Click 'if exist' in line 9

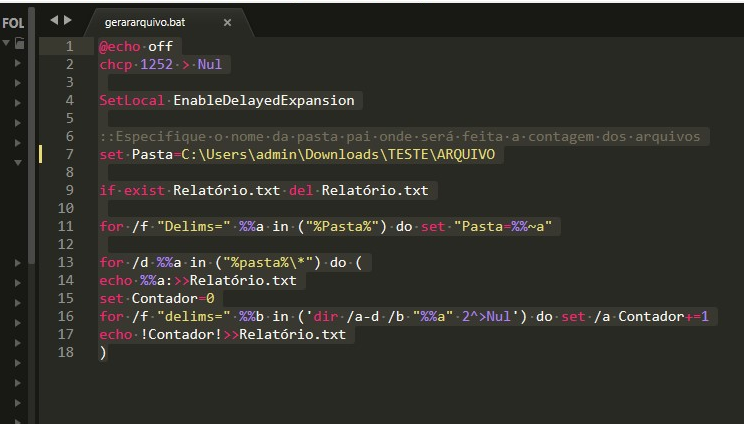tap(131, 190)
